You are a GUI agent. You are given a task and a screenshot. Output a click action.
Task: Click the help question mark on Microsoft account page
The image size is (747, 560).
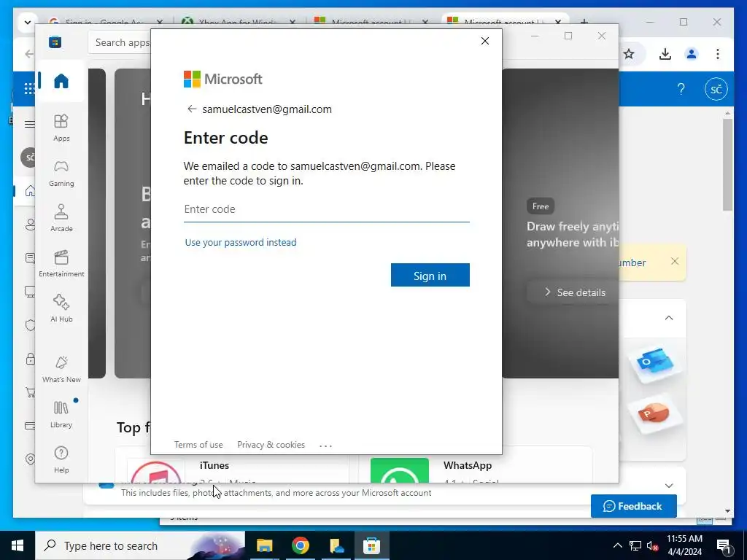click(681, 89)
